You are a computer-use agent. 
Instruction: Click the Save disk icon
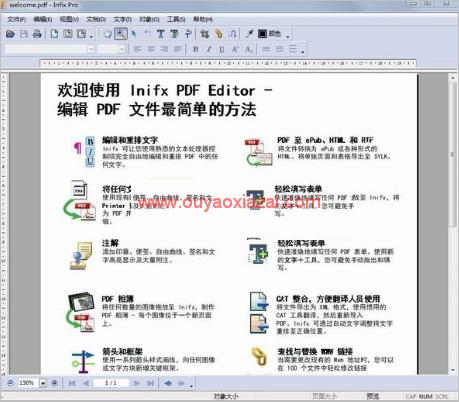[24, 34]
